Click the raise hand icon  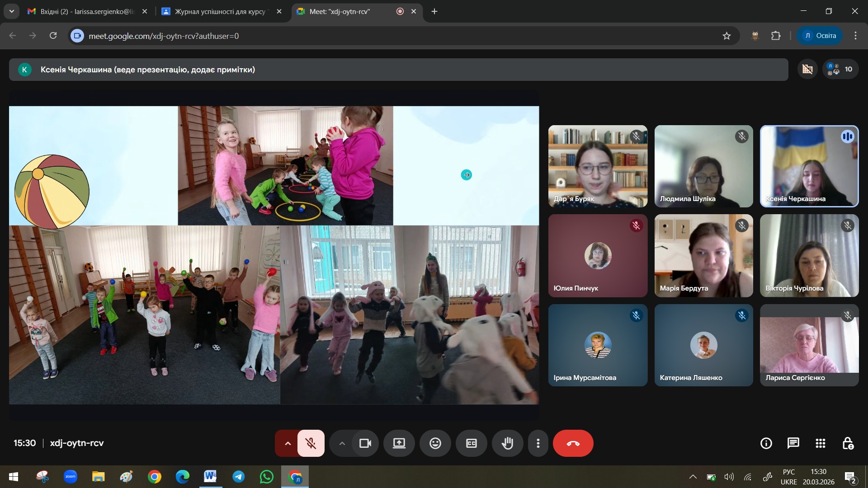point(507,443)
